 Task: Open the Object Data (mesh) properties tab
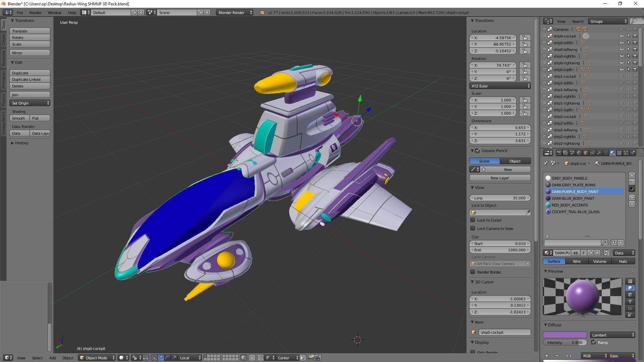point(606,153)
